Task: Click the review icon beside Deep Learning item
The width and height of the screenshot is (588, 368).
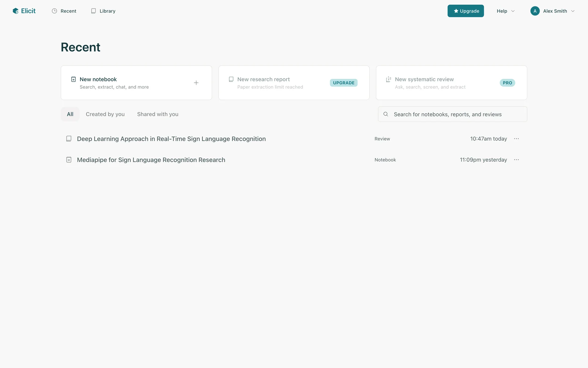Action: pyautogui.click(x=69, y=139)
